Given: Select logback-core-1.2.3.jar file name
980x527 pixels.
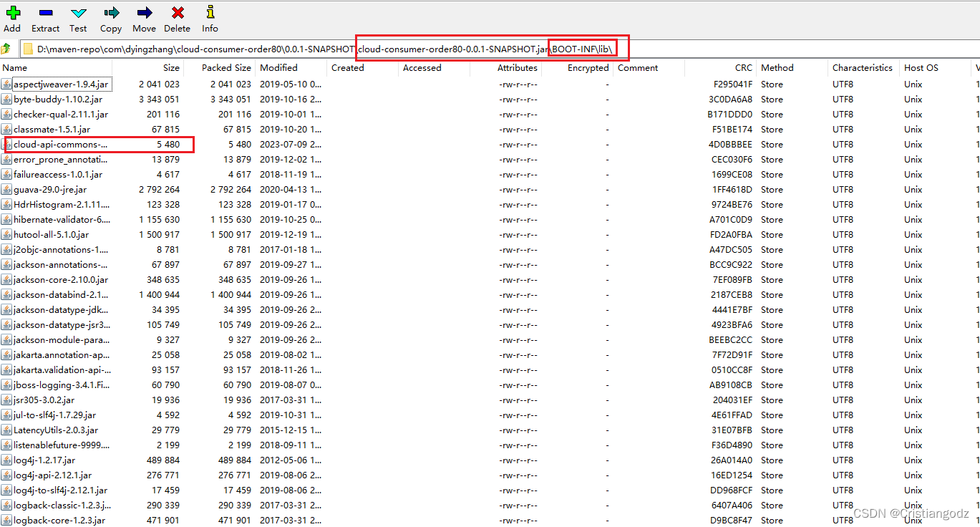Looking at the screenshot, I should [x=59, y=521].
